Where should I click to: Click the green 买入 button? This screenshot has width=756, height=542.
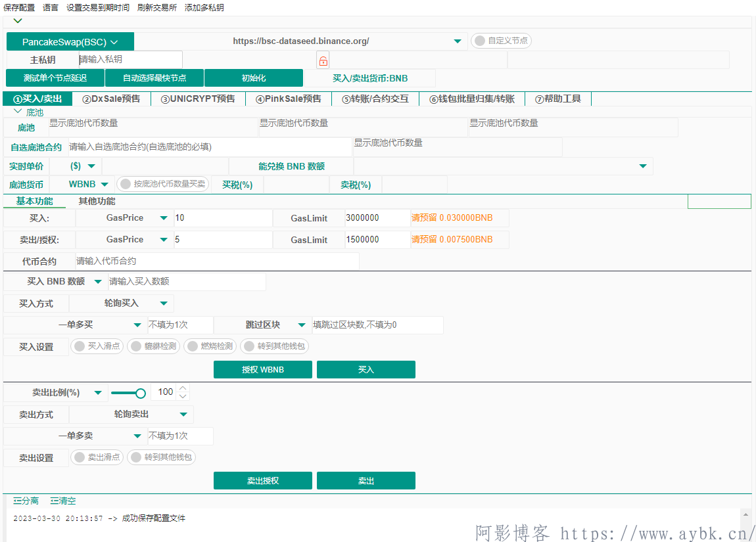tap(366, 369)
